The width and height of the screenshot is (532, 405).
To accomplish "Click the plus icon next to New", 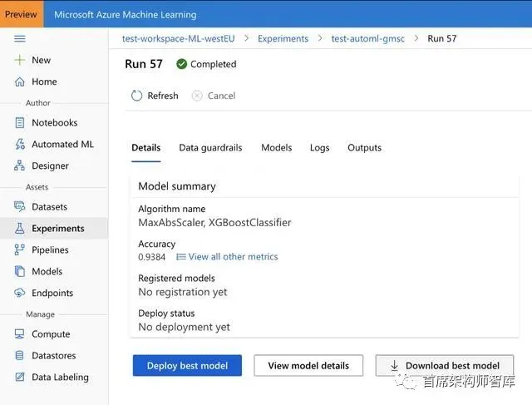I will pos(20,60).
